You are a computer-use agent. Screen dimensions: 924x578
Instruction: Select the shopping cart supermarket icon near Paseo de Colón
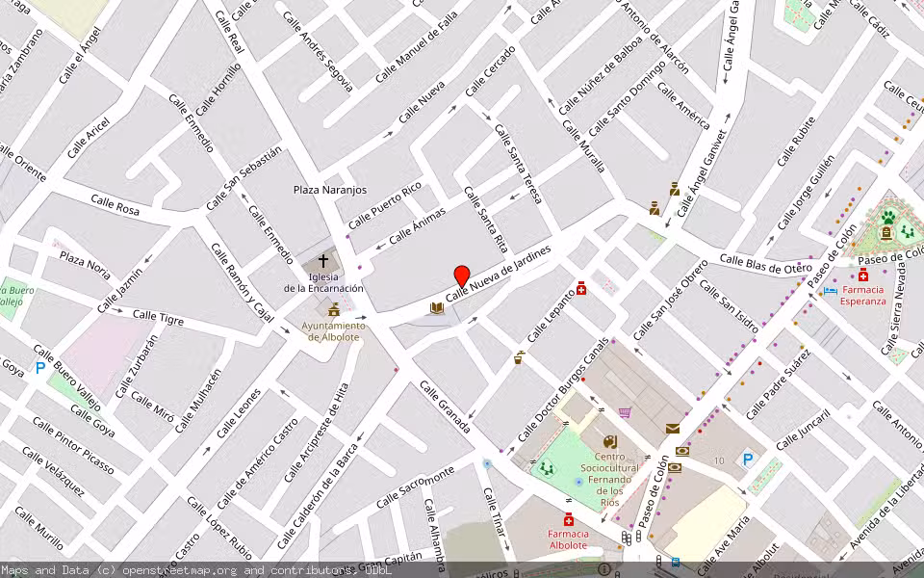point(624,412)
